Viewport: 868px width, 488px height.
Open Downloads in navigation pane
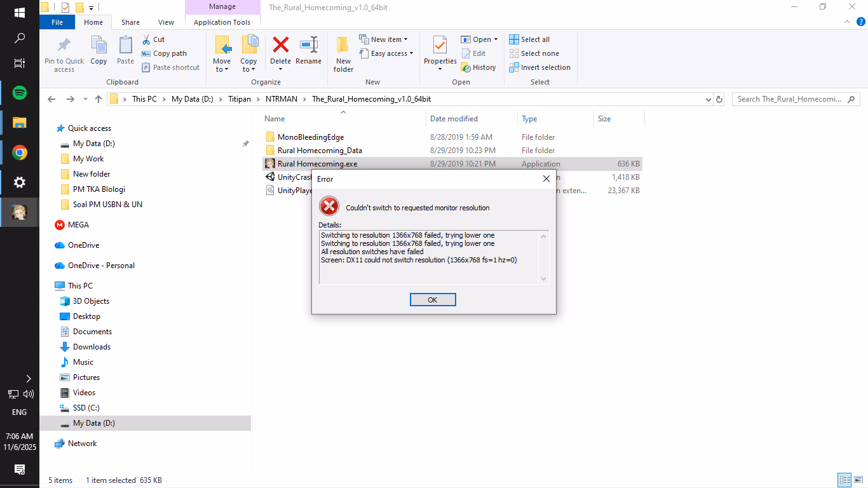coord(92,347)
